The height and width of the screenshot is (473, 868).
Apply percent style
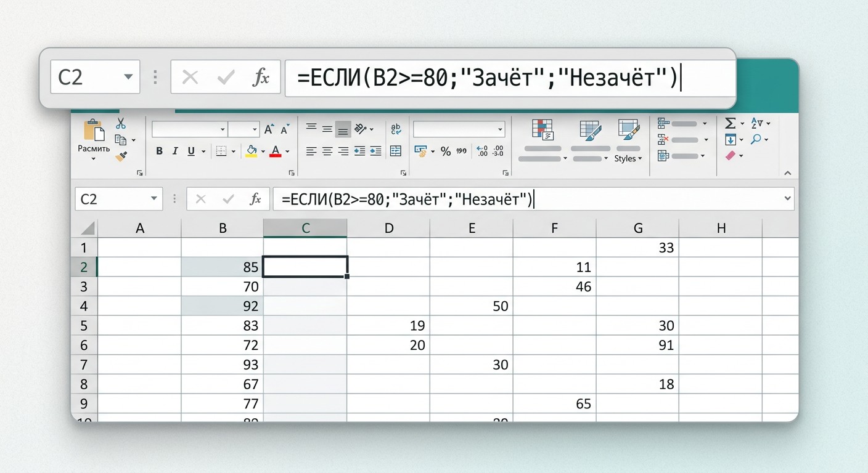click(446, 151)
